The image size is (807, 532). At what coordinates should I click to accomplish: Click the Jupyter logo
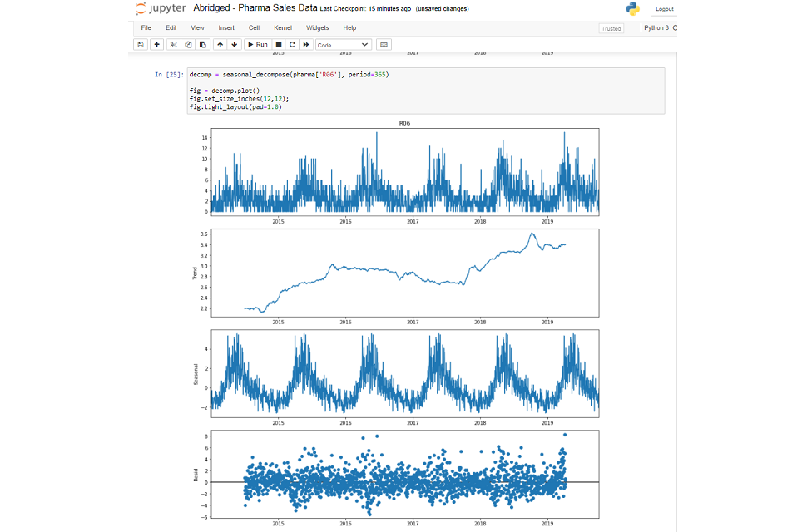click(x=160, y=9)
